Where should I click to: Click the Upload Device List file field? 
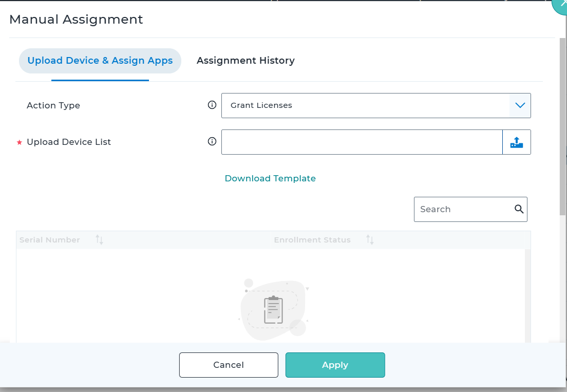(x=362, y=142)
